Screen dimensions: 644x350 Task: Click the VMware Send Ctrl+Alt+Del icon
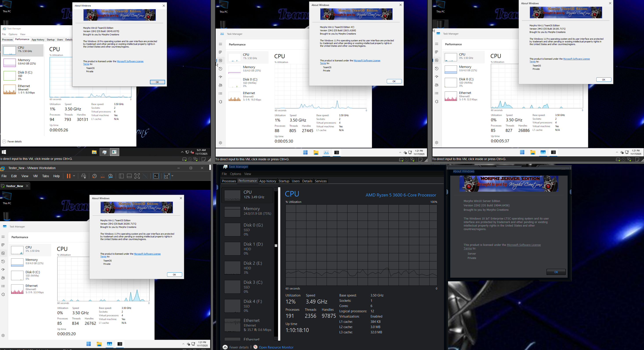pyautogui.click(x=84, y=176)
